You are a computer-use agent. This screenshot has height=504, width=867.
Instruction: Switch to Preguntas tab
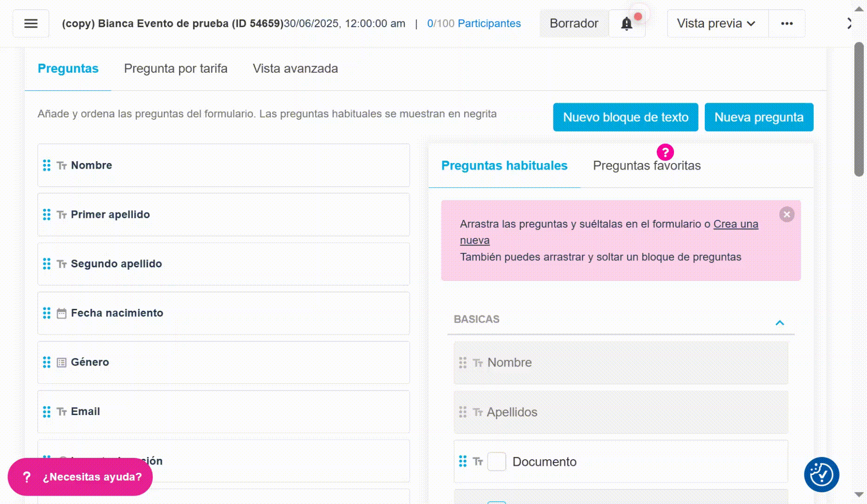pos(68,68)
